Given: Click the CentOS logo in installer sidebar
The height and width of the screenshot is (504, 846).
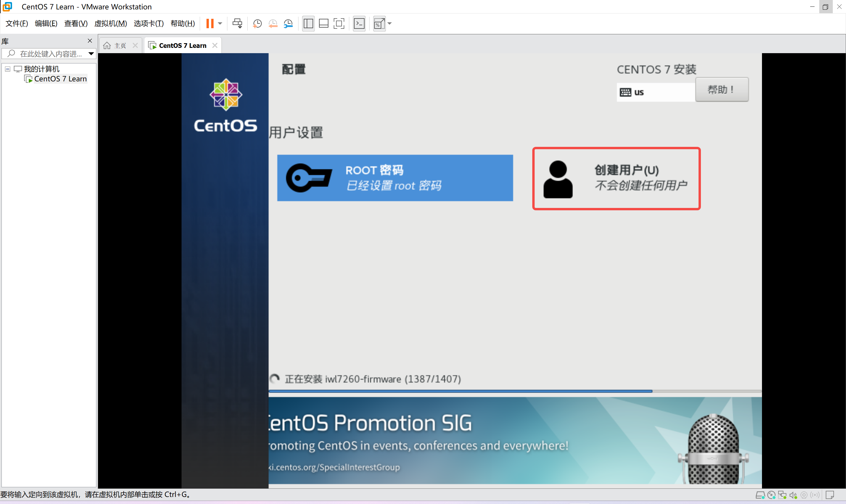Looking at the screenshot, I should tap(226, 105).
